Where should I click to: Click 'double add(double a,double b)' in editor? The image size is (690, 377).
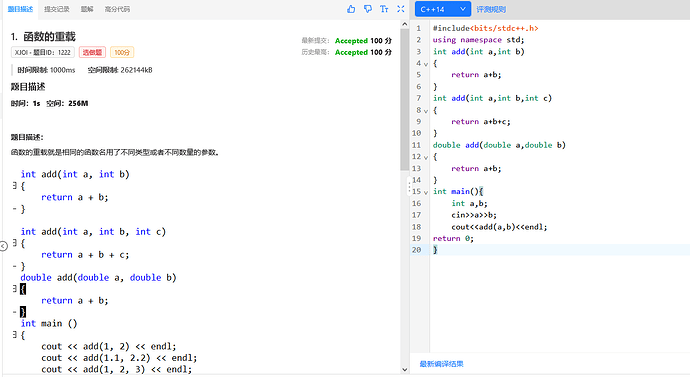[499, 145]
